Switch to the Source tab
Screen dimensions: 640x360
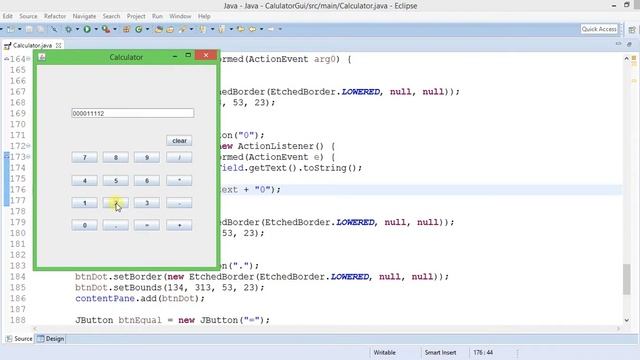tap(19, 339)
